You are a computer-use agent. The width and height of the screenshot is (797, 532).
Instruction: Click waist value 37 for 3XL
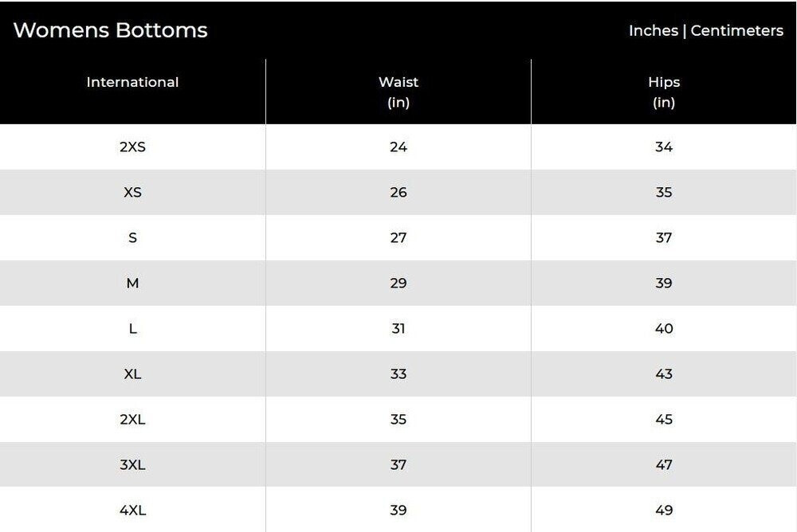click(x=398, y=464)
